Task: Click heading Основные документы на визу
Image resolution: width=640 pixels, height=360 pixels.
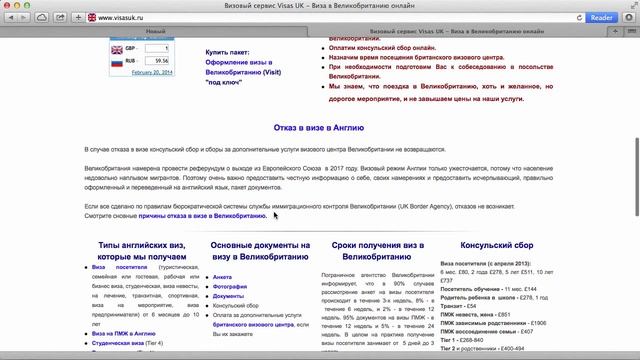Action: (260, 251)
